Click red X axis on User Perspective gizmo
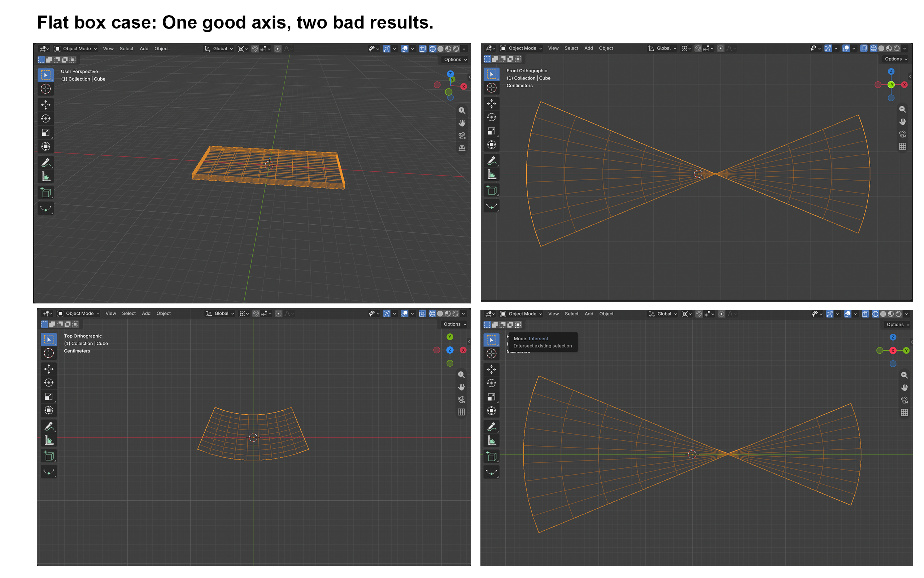The width and height of the screenshot is (924, 578). [x=463, y=86]
